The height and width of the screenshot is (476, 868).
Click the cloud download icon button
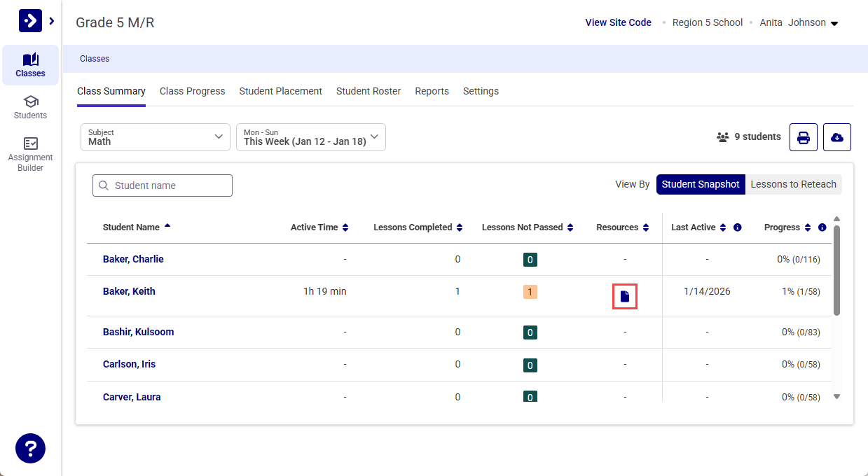point(836,137)
